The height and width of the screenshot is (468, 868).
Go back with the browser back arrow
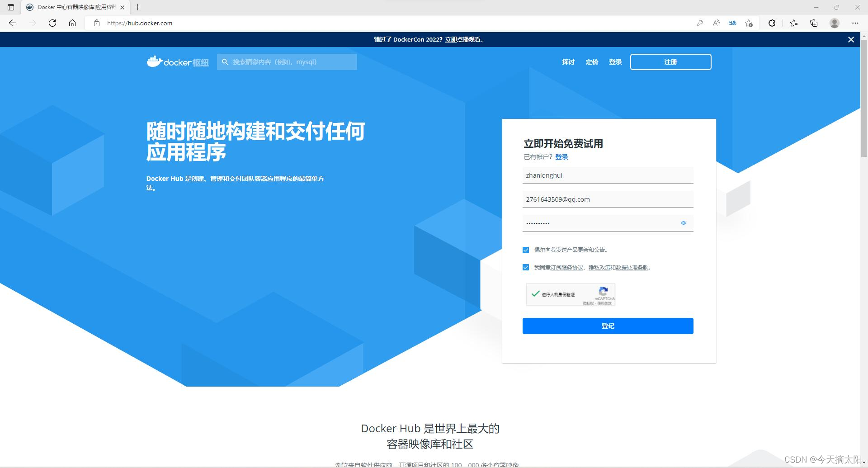(x=13, y=23)
